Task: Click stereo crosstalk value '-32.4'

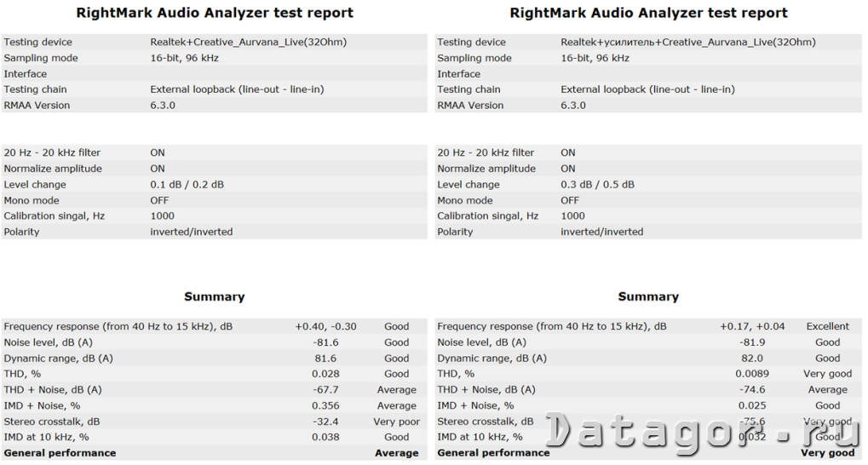Action: tap(325, 422)
